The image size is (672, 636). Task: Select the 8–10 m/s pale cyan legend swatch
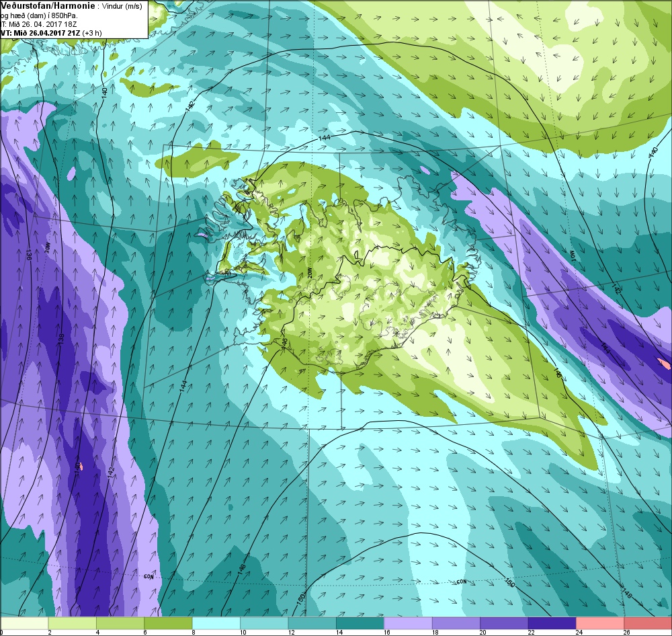pos(216,623)
